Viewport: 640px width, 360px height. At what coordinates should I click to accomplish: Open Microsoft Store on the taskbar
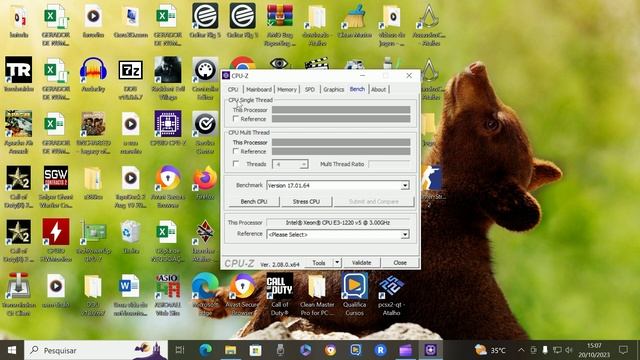click(x=256, y=350)
